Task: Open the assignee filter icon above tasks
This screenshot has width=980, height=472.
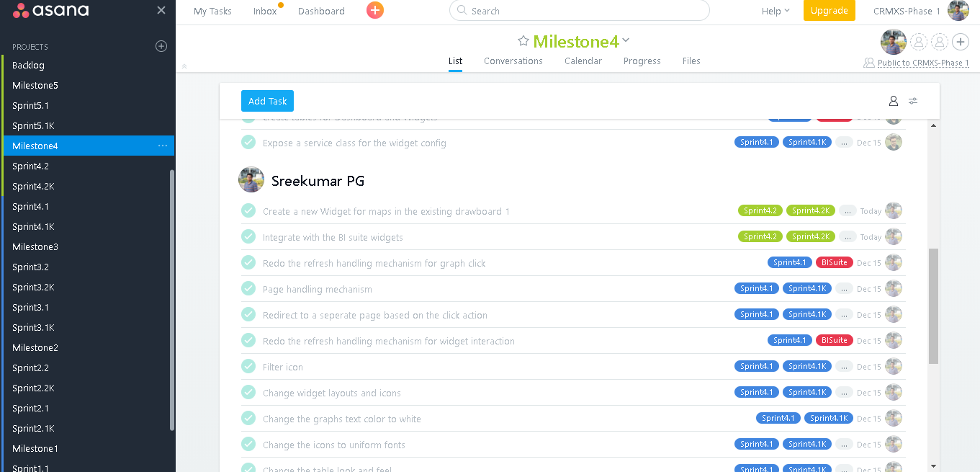Action: click(x=893, y=101)
